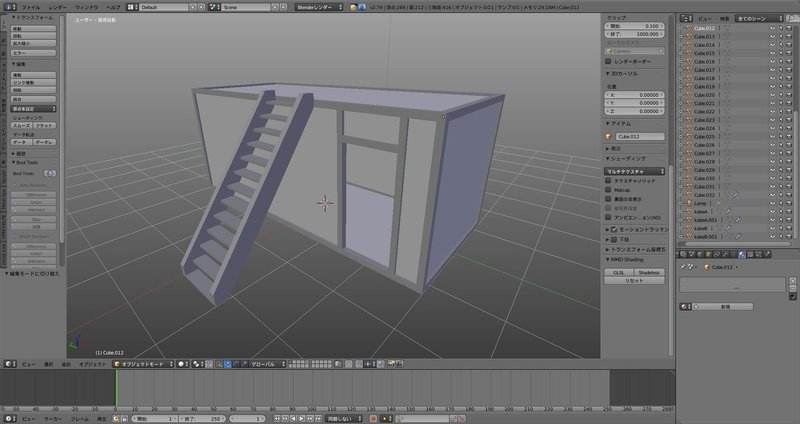This screenshot has height=424, width=800.
Task: Open the All Scenes outliner dropdown
Action: (x=759, y=18)
